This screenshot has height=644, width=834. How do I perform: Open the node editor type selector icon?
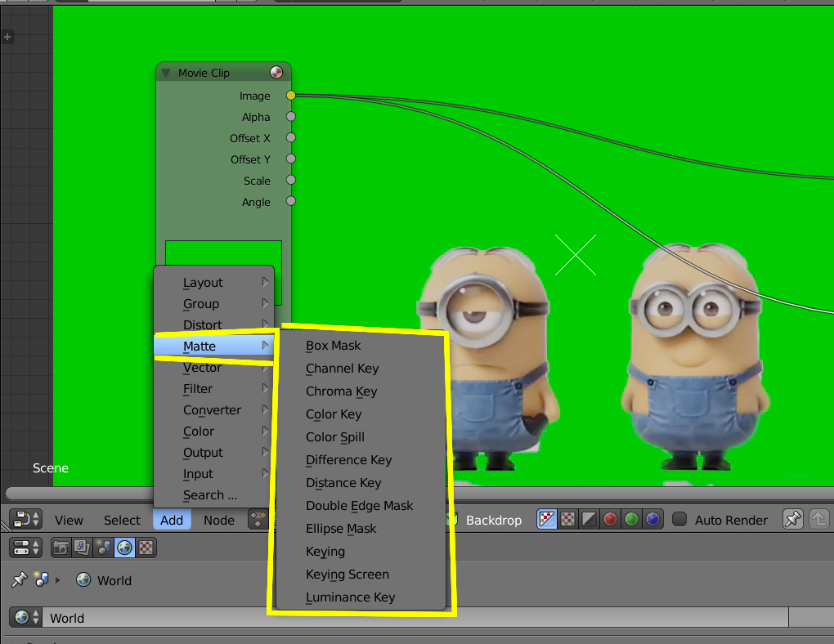pyautogui.click(x=25, y=520)
